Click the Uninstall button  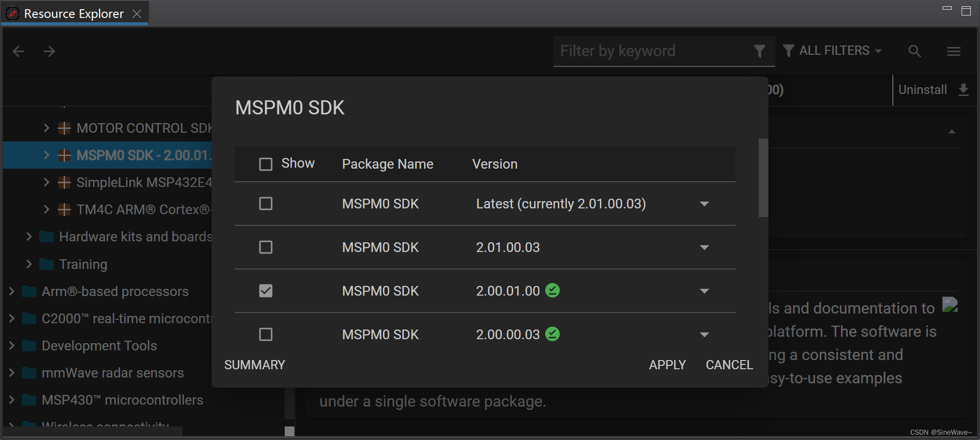922,90
